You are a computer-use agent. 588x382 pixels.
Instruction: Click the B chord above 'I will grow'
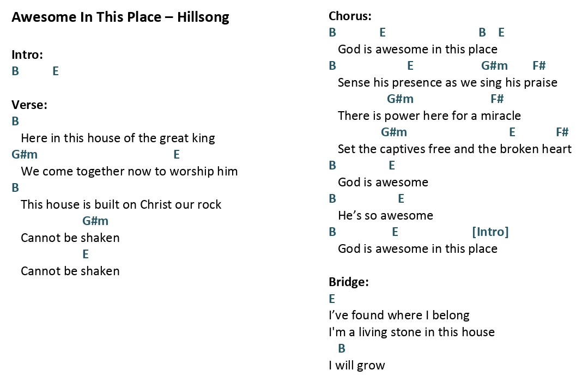(342, 349)
